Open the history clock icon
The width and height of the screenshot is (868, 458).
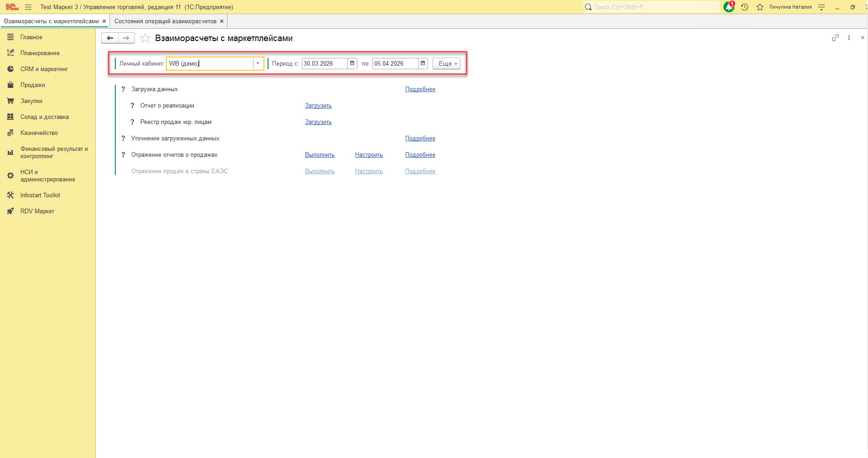(745, 7)
